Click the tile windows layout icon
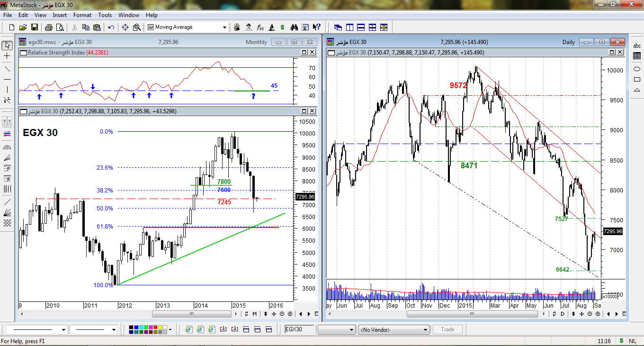 pyautogui.click(x=373, y=27)
